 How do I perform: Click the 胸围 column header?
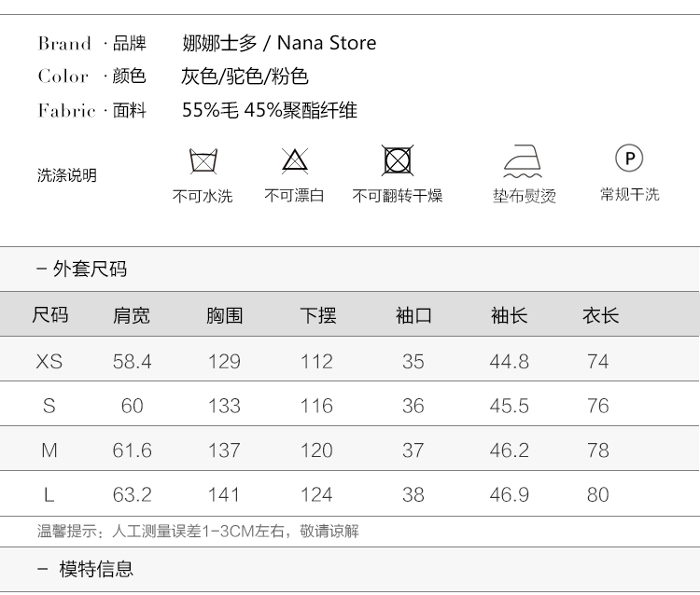point(224,315)
